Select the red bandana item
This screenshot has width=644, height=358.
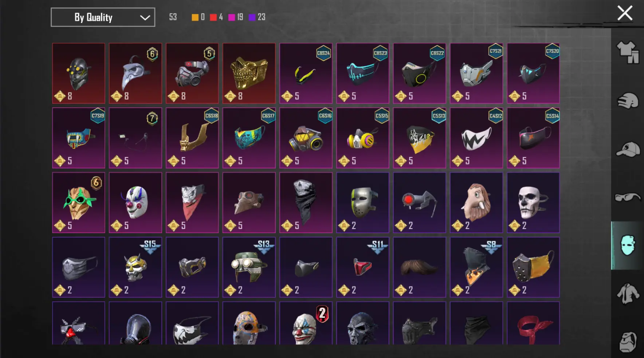coord(533,323)
